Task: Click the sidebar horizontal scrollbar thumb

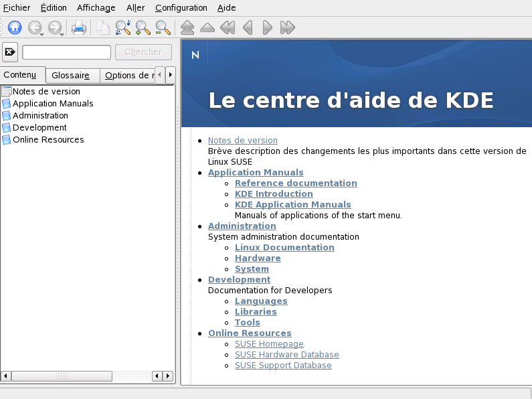Action: 62,376
